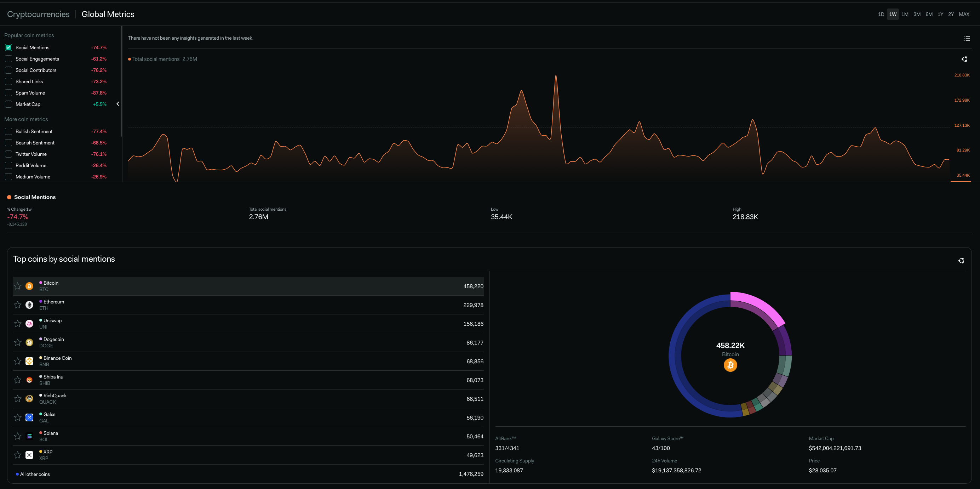
Task: Star the Ethereum row
Action: click(17, 305)
